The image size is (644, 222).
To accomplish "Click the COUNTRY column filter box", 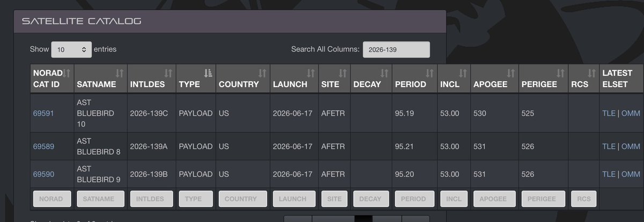I will point(241,199).
